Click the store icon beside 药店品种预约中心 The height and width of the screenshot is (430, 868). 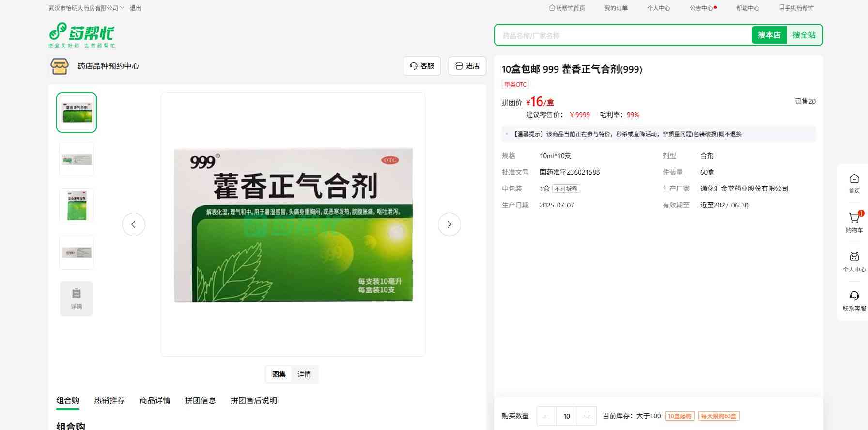click(x=60, y=66)
